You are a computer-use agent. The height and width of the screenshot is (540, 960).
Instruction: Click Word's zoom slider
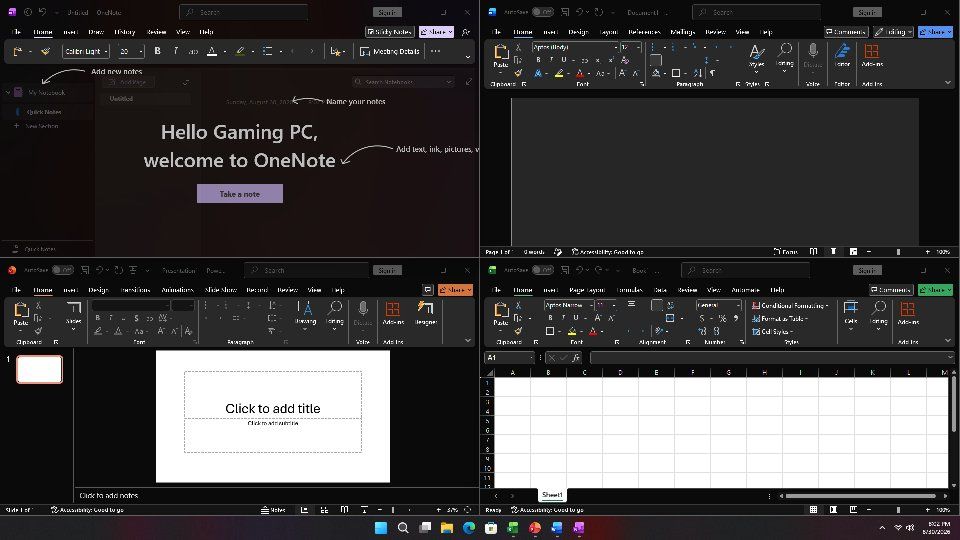click(898, 252)
